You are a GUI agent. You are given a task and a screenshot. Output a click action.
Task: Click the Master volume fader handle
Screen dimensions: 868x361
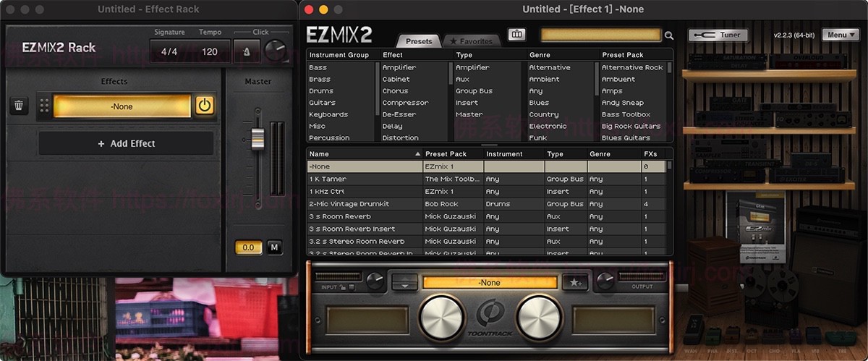(258, 137)
